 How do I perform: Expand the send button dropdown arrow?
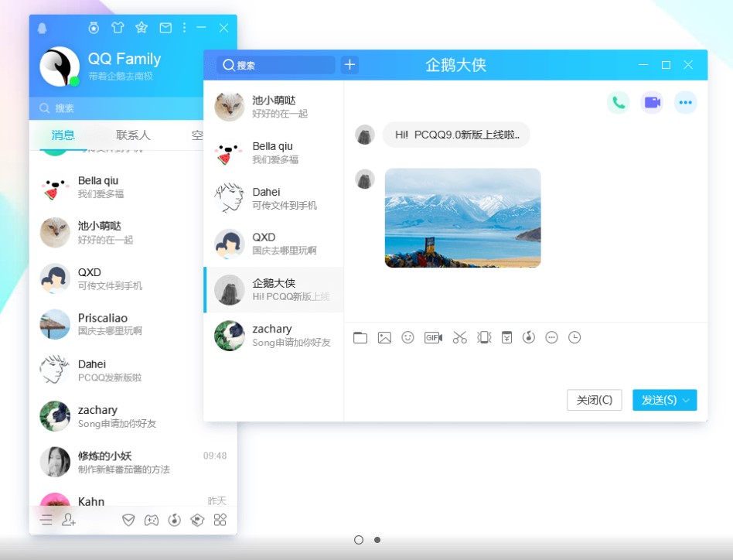pyautogui.click(x=687, y=400)
